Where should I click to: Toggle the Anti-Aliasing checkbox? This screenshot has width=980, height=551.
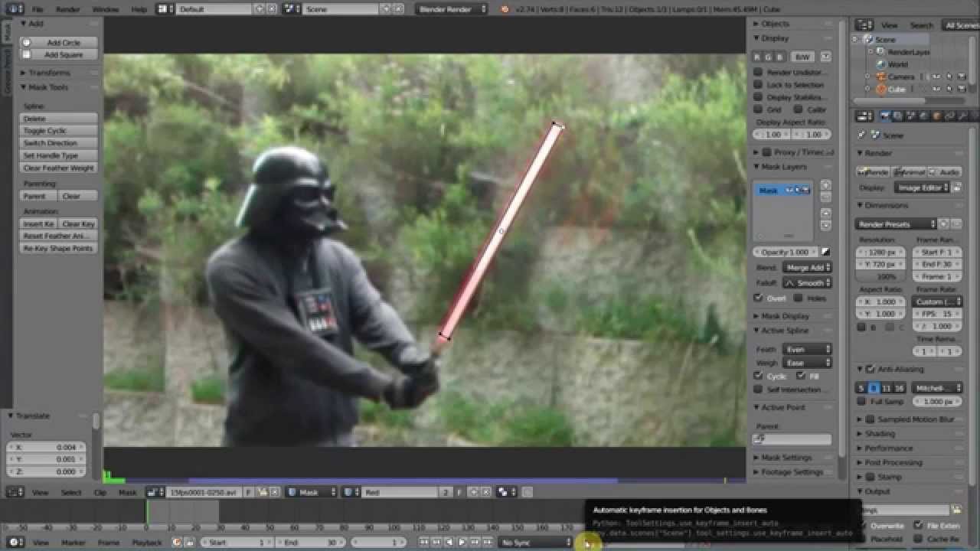point(870,370)
